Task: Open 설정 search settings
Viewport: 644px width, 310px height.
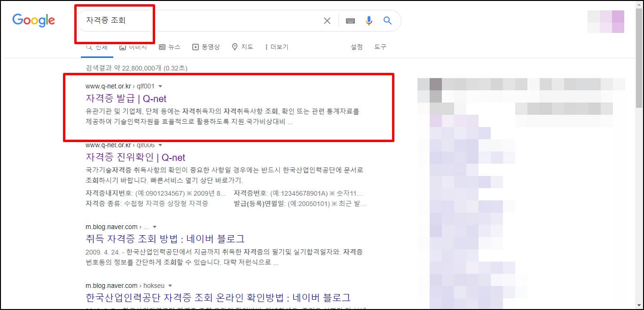Action: coord(357,47)
